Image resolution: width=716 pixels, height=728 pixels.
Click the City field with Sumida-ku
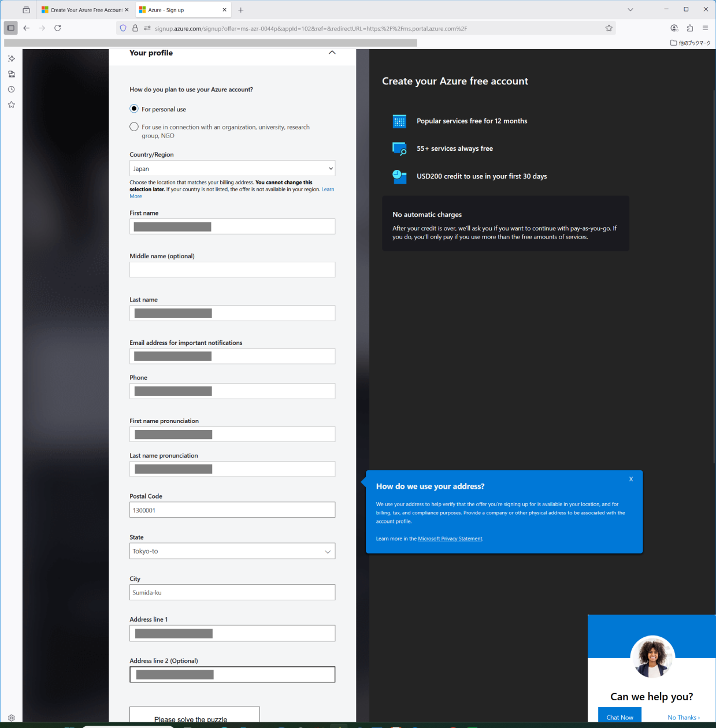(x=232, y=592)
